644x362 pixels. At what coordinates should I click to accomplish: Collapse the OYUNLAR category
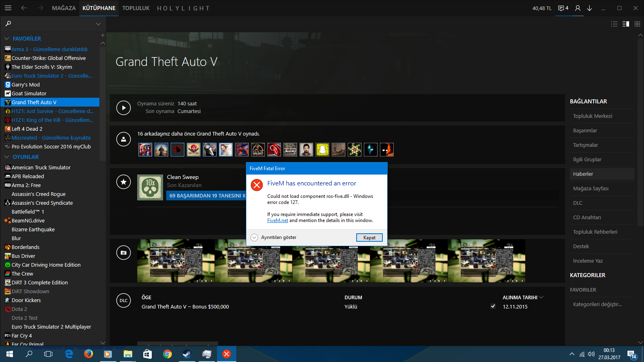point(7,157)
